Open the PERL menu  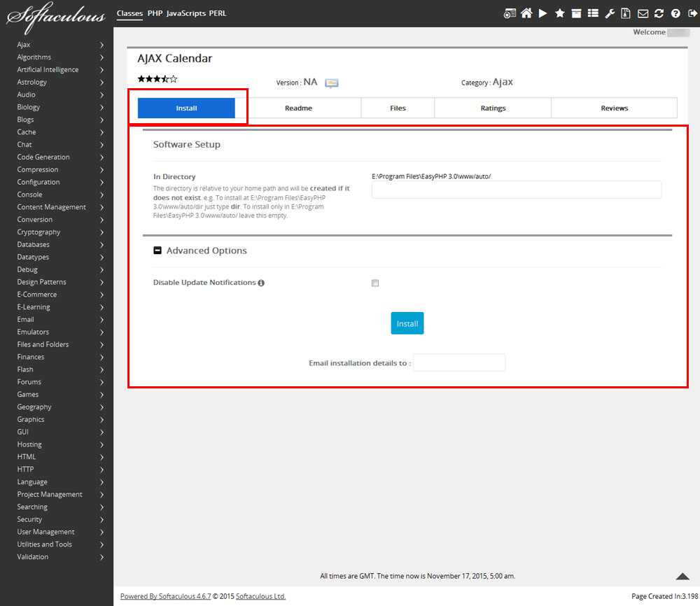pos(218,13)
